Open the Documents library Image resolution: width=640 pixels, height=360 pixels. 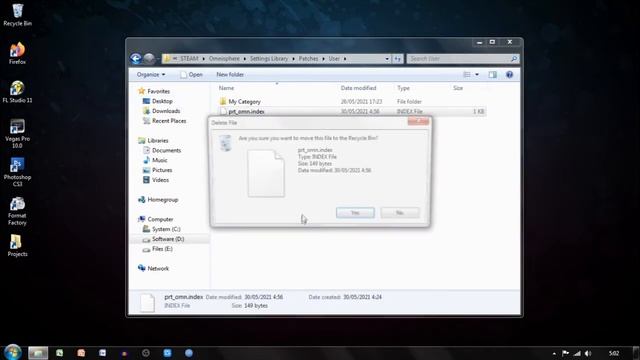pos(166,150)
